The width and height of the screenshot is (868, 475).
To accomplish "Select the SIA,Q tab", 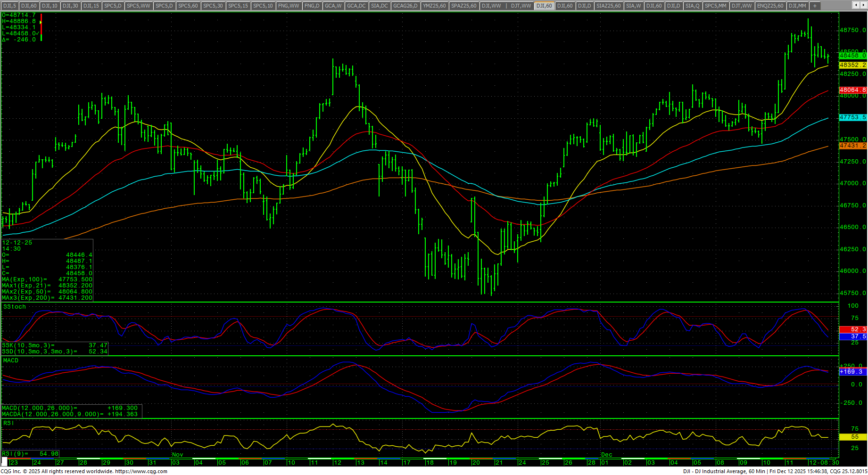I will click(692, 6).
